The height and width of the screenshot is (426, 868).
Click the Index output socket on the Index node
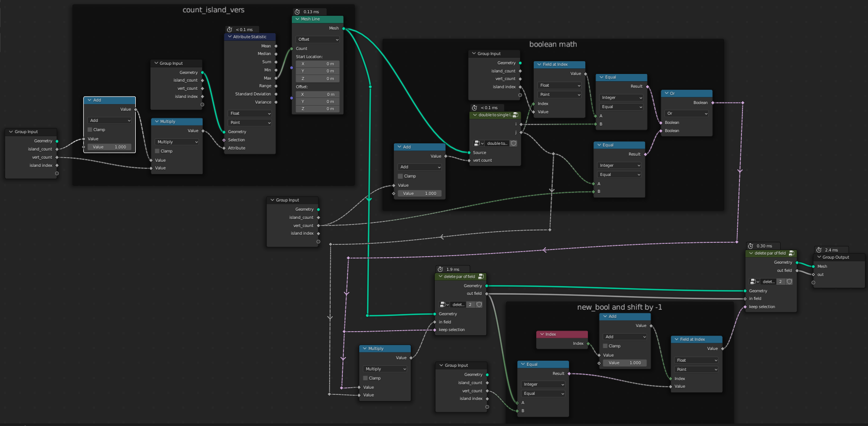(588, 343)
